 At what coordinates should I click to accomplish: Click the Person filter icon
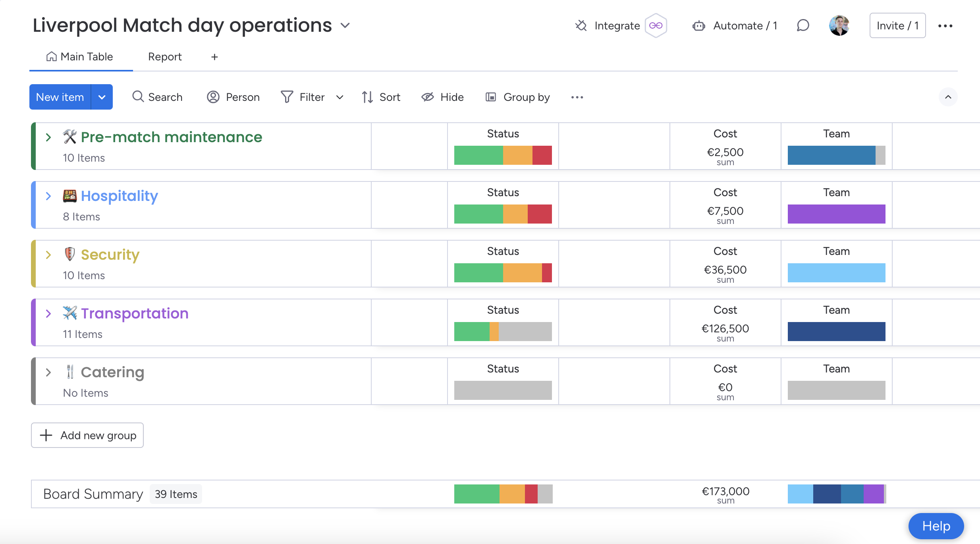click(213, 97)
